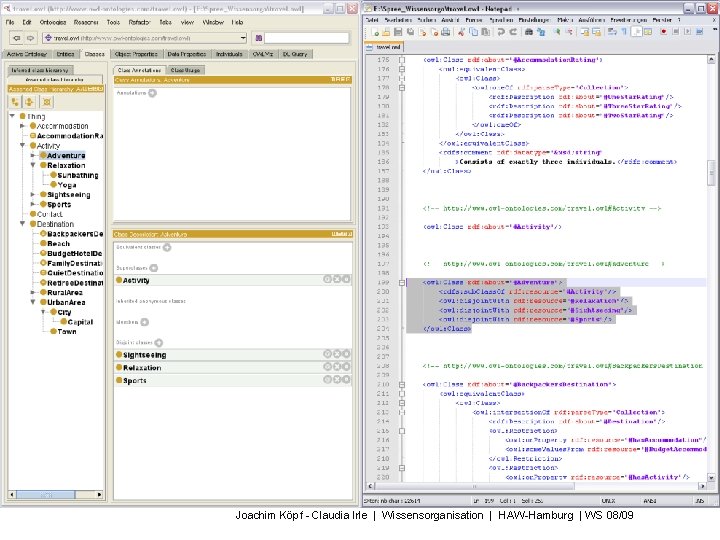Collapse the Destination class node
Screen dimensions: 720x540
[x=22, y=224]
